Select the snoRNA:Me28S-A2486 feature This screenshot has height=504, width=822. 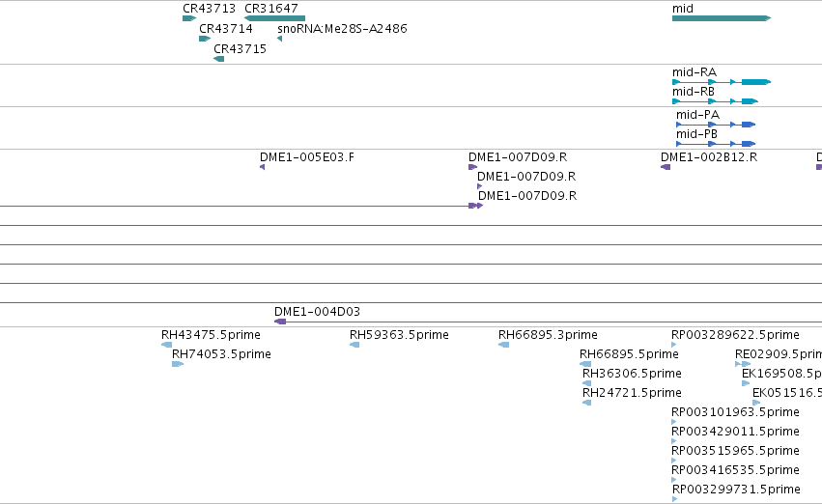279,39
